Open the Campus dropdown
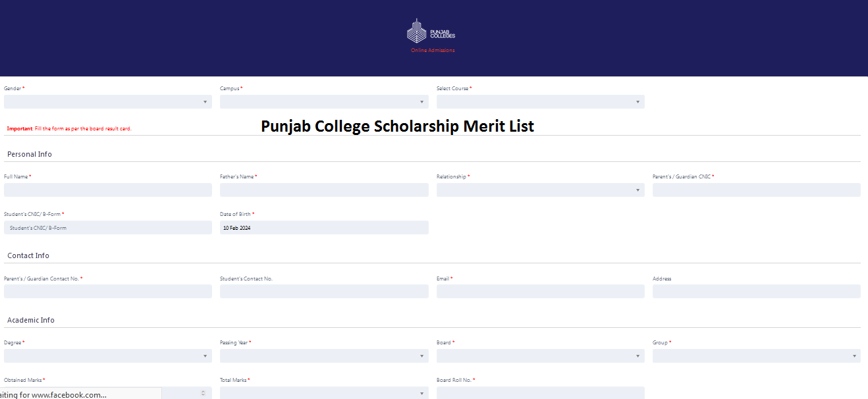 tap(324, 101)
